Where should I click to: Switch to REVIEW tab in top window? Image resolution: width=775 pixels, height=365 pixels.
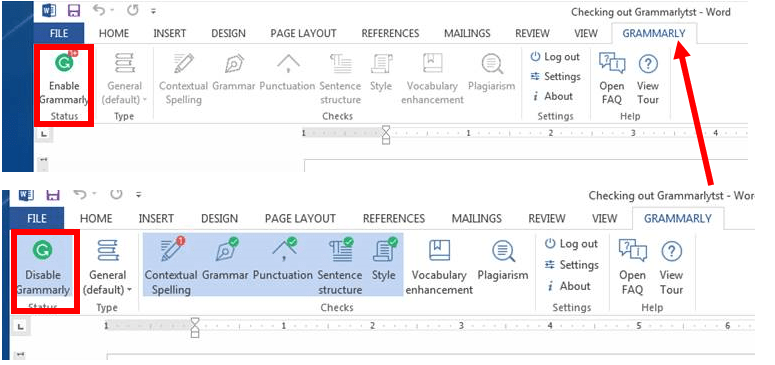pos(532,33)
